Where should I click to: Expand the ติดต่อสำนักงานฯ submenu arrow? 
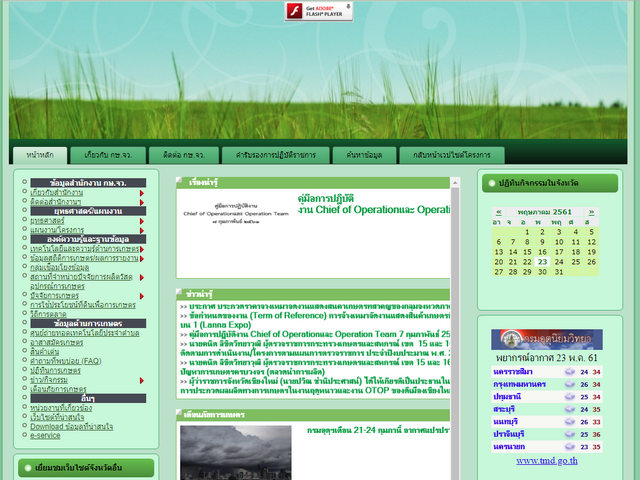[x=142, y=202]
